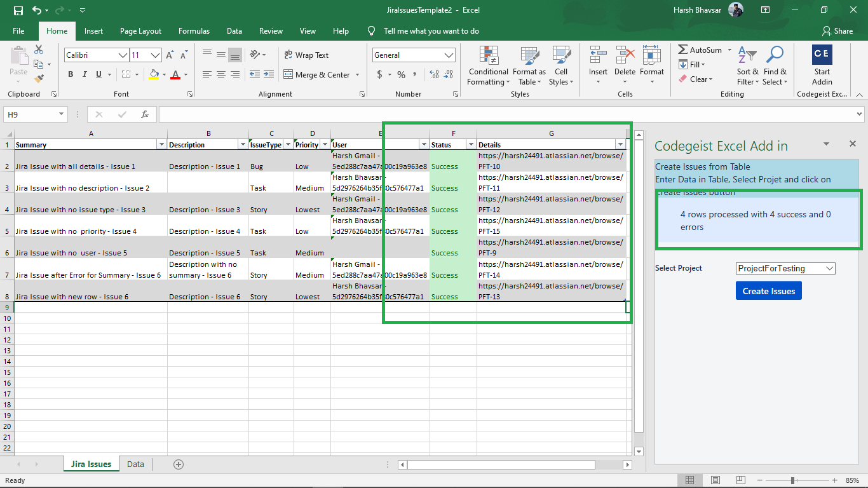Decrease font size with small A icon

pos(184,55)
